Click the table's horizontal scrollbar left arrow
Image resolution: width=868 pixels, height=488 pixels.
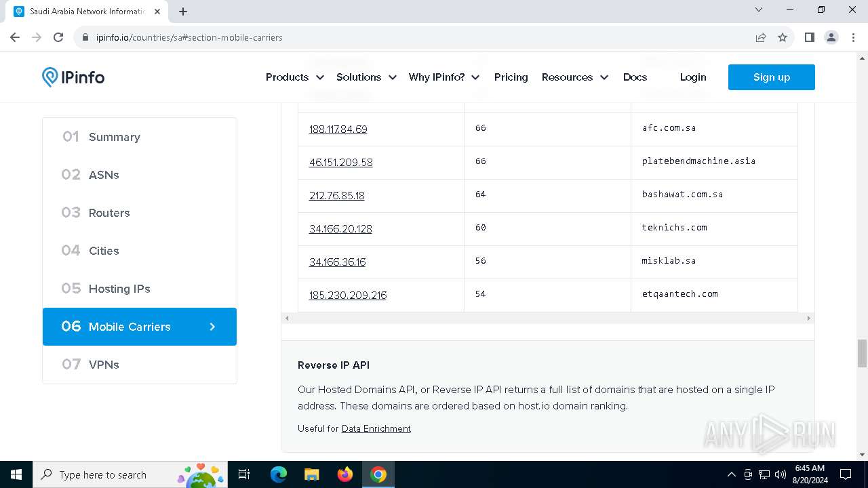(x=287, y=318)
